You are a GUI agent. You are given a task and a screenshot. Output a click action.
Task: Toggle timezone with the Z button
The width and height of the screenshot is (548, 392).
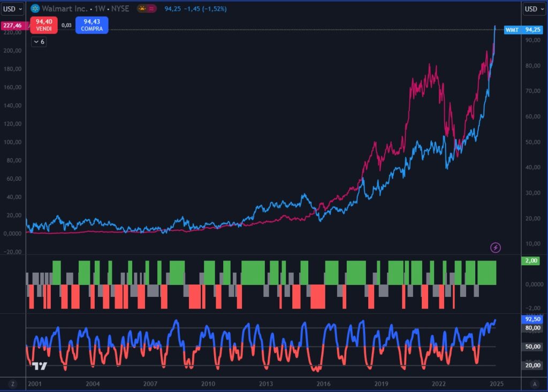(x=12, y=384)
